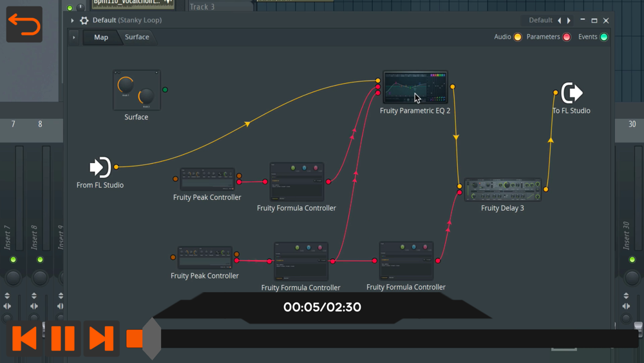Click the green events port on Surface
The height and width of the screenshot is (363, 644).
pos(165,90)
